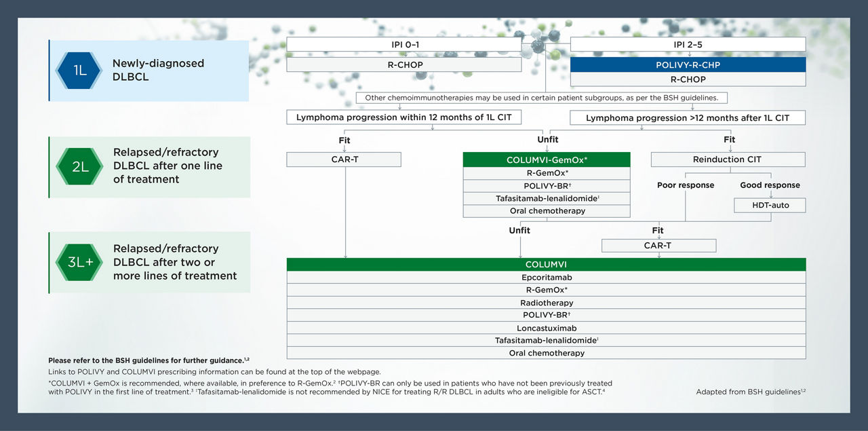Viewport: 868px width, 431px height.
Task: Select the blue POLIVY-R-CHP box
Action: 688,64
